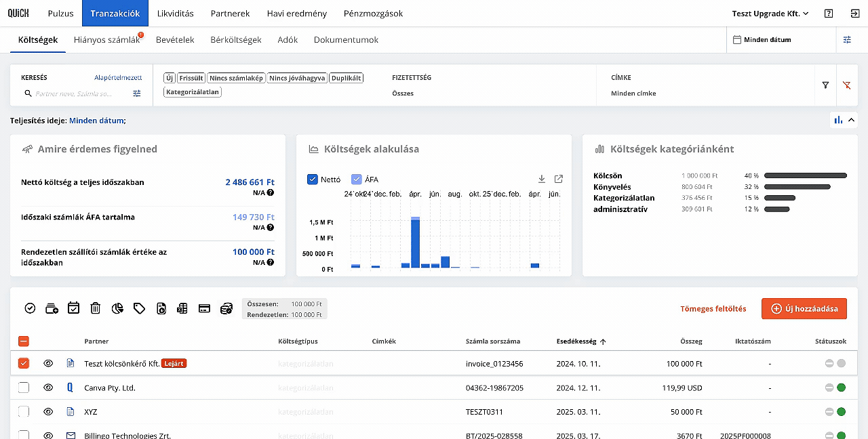Click the calendar check icon in bulk toolbar

(x=73, y=308)
